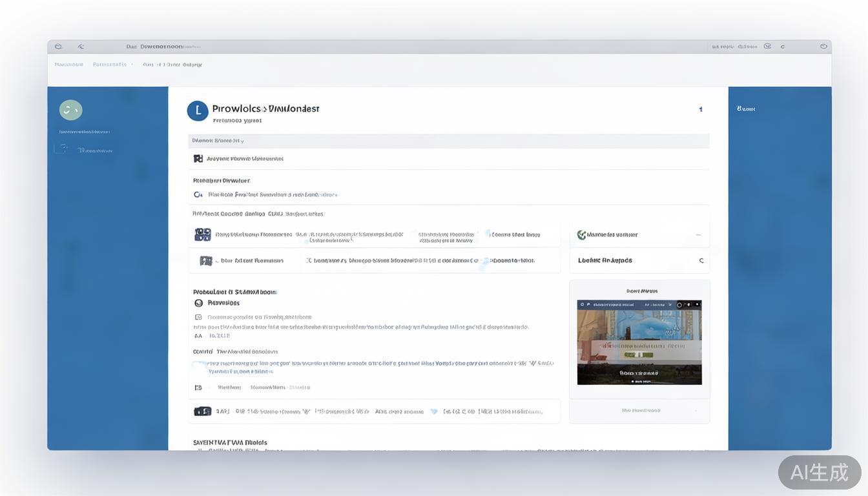The width and height of the screenshot is (868, 496).
Task: Click the link text in right blue sidebar
Action: coord(746,109)
